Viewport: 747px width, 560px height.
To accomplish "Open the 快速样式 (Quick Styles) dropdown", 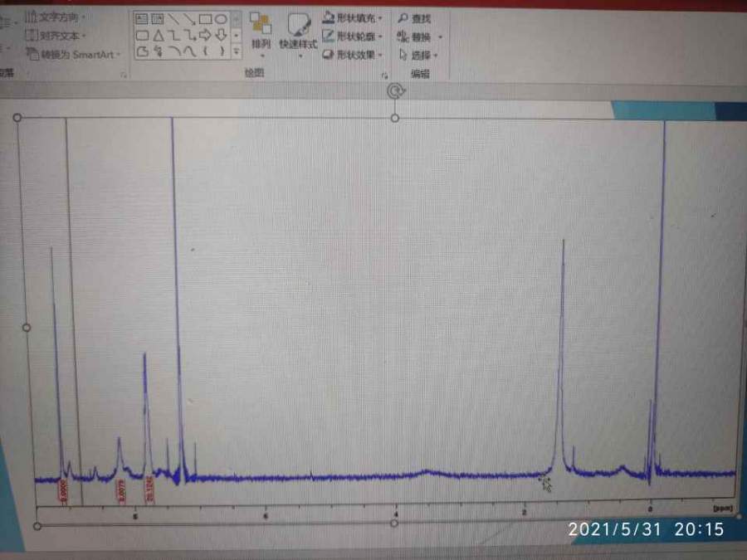I will [x=298, y=36].
